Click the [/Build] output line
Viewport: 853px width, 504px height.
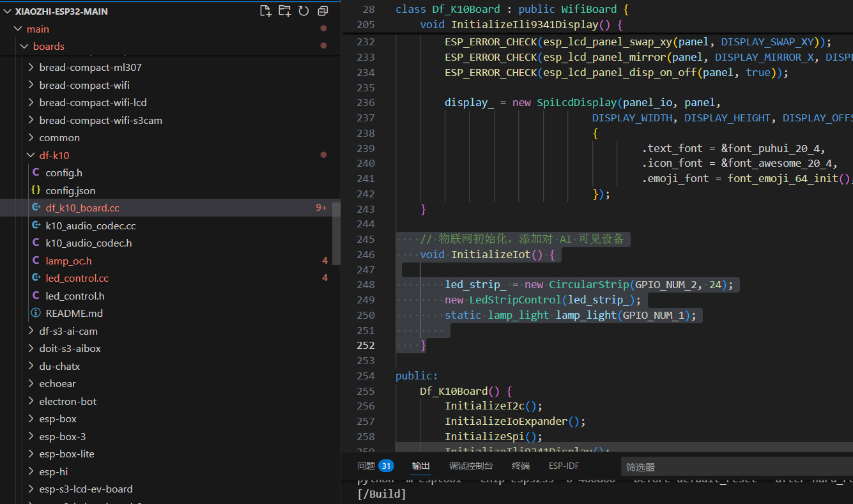[381, 494]
